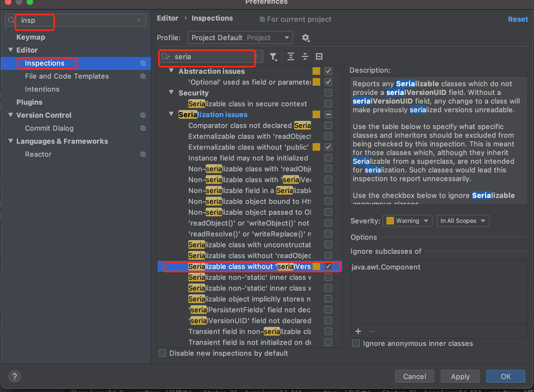534x392 pixels.
Task: Expand all inspection groups icon
Action: [x=291, y=56]
